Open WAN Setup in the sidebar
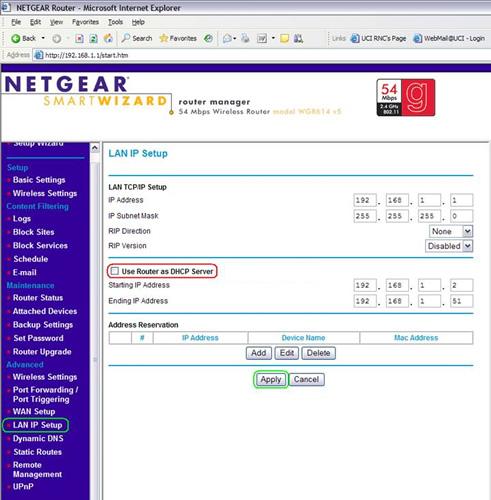The height and width of the screenshot is (500, 491). pos(34,412)
